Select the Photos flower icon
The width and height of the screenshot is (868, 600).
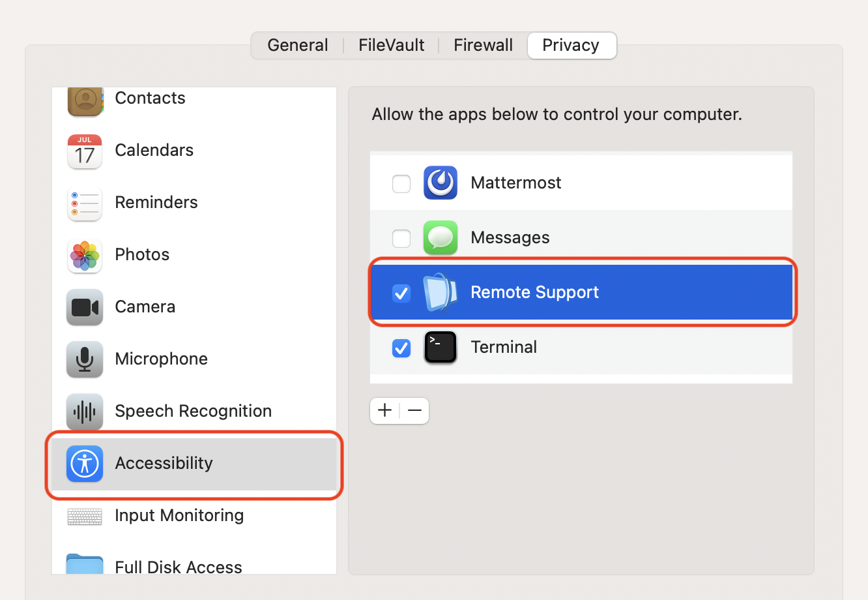pos(85,256)
